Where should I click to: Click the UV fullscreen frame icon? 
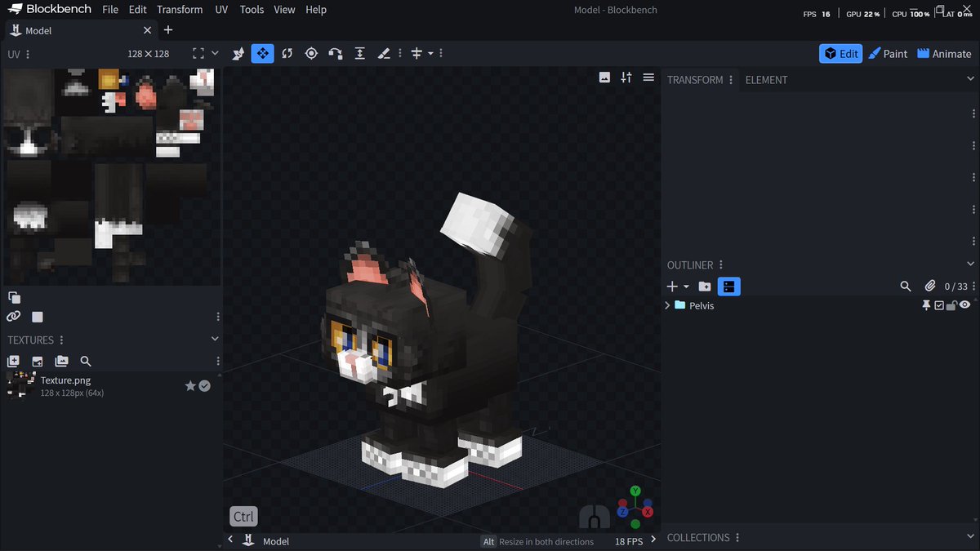point(198,53)
